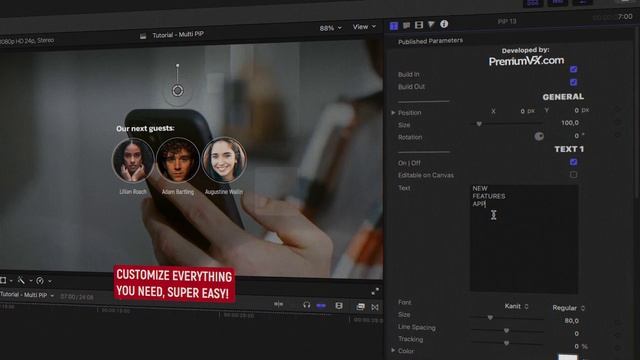Click the Published Parameters heading
640x360 pixels.
pos(430,41)
